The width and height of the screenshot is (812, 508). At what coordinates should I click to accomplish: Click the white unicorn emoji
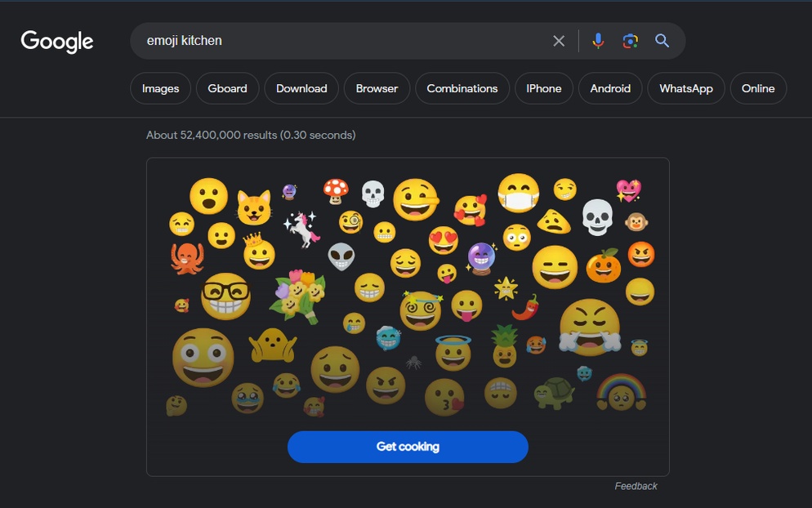(x=302, y=229)
